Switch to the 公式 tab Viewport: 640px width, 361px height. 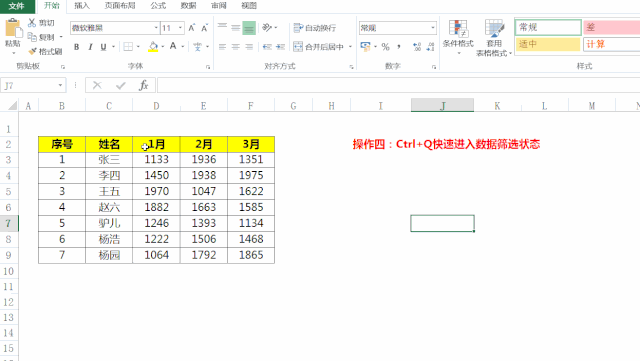click(158, 6)
